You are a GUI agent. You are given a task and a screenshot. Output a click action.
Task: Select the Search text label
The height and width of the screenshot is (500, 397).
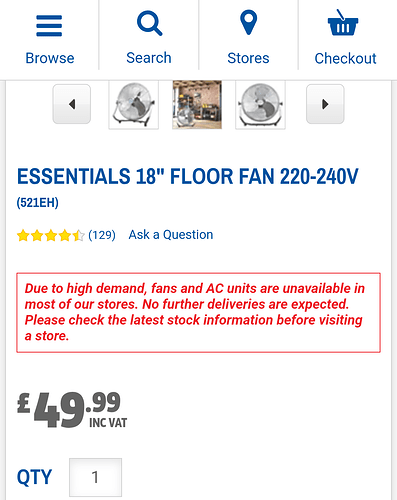tap(149, 58)
